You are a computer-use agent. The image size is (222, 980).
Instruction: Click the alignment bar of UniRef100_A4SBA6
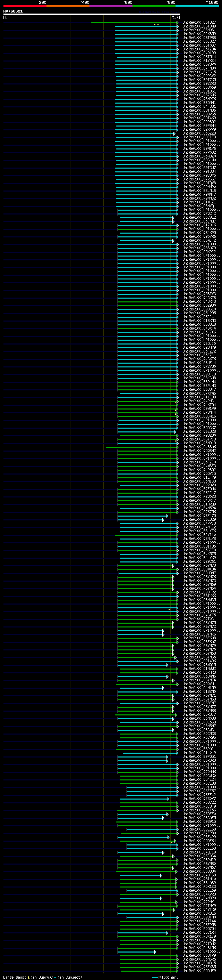(x=142, y=447)
